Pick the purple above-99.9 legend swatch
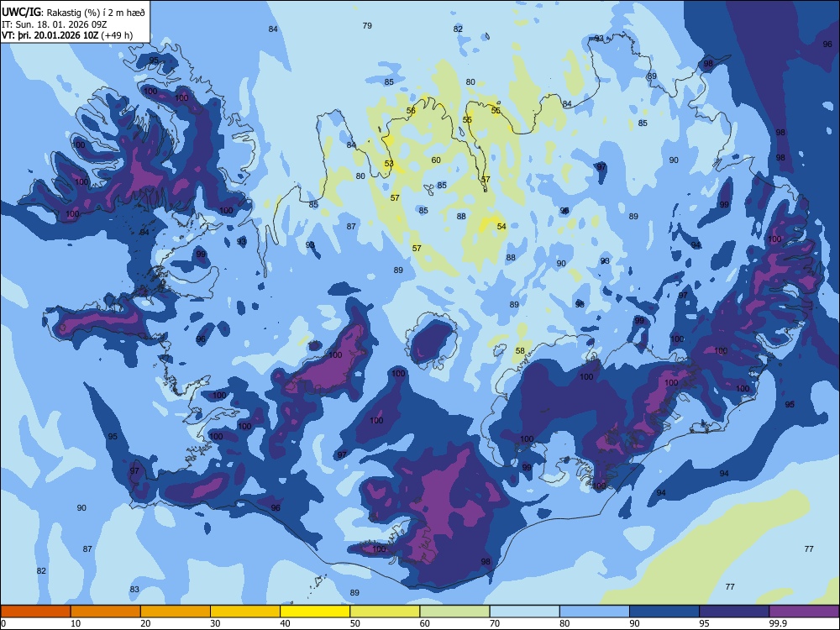840x630 pixels. click(x=804, y=612)
